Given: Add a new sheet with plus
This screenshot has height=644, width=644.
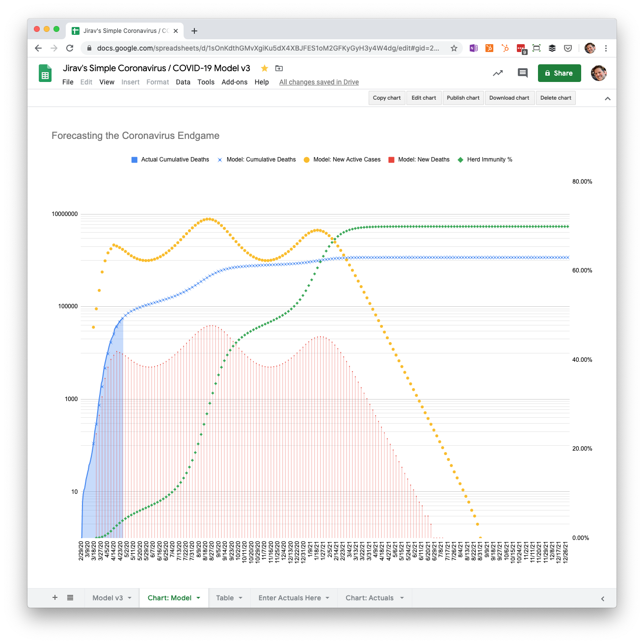Looking at the screenshot, I should point(55,597).
